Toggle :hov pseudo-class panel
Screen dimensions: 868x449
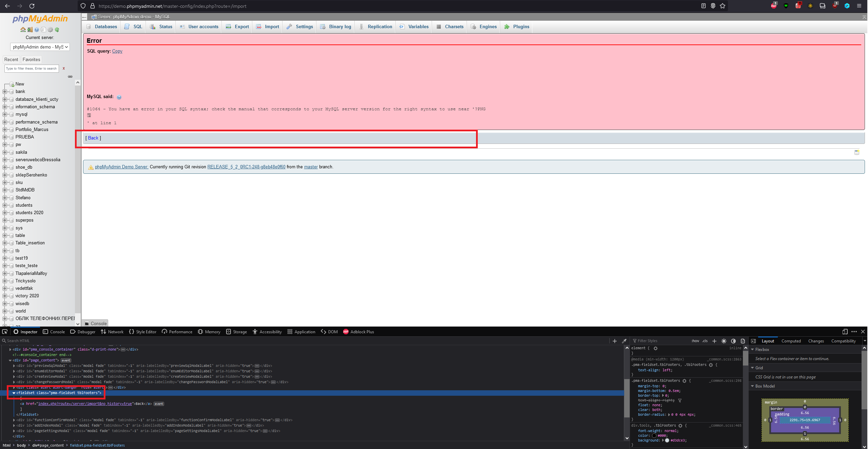click(695, 341)
